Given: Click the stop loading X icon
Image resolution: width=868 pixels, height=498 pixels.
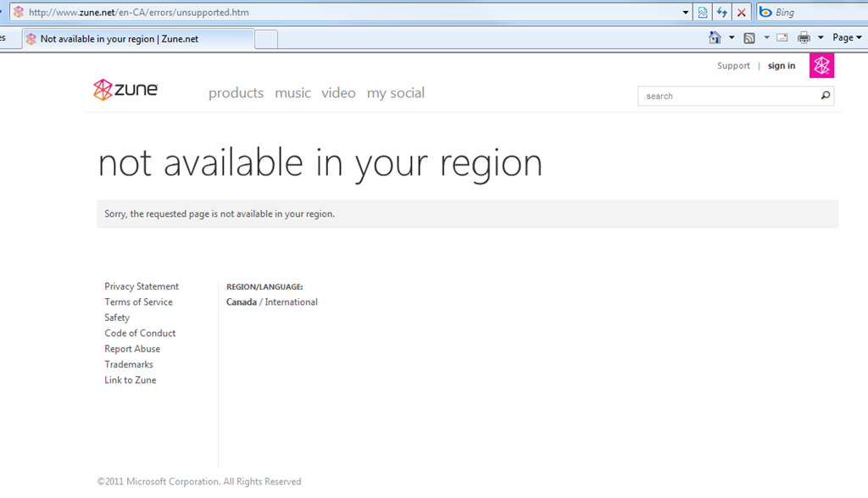Looking at the screenshot, I should point(741,12).
